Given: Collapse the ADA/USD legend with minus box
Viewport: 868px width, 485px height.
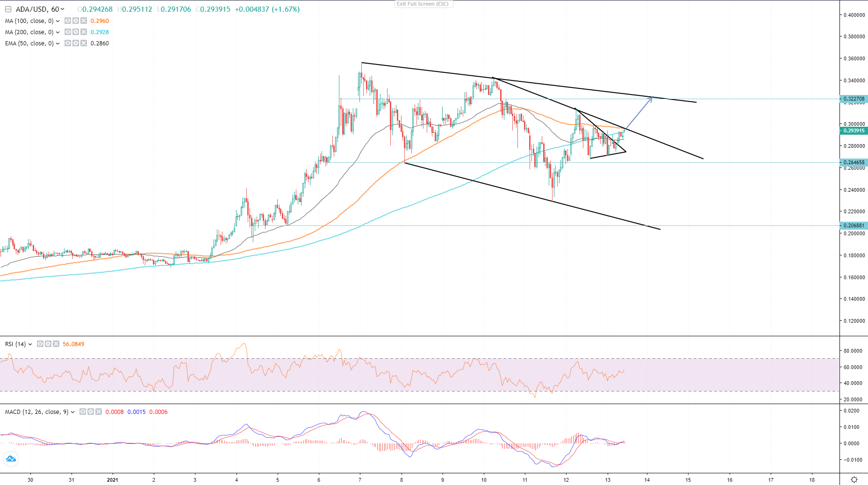Looking at the screenshot, I should pyautogui.click(x=8, y=9).
